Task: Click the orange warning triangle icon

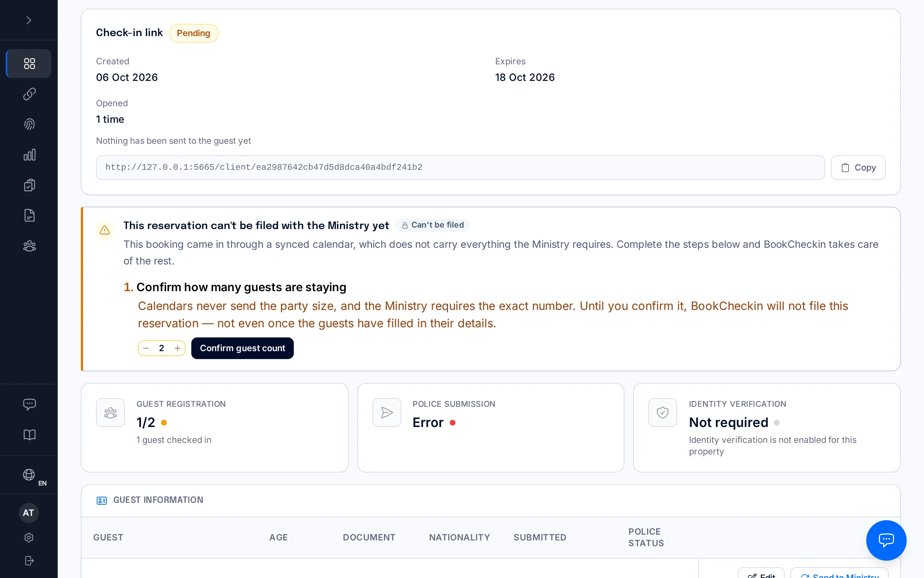Action: tap(105, 230)
